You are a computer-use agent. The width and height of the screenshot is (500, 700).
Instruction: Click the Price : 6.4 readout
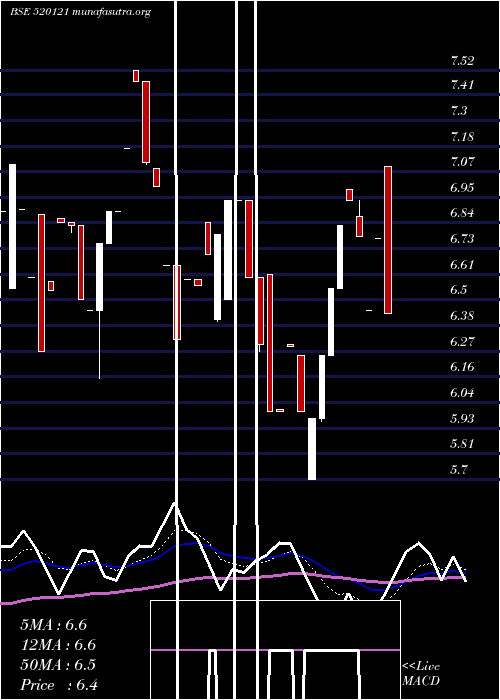click(x=59, y=685)
